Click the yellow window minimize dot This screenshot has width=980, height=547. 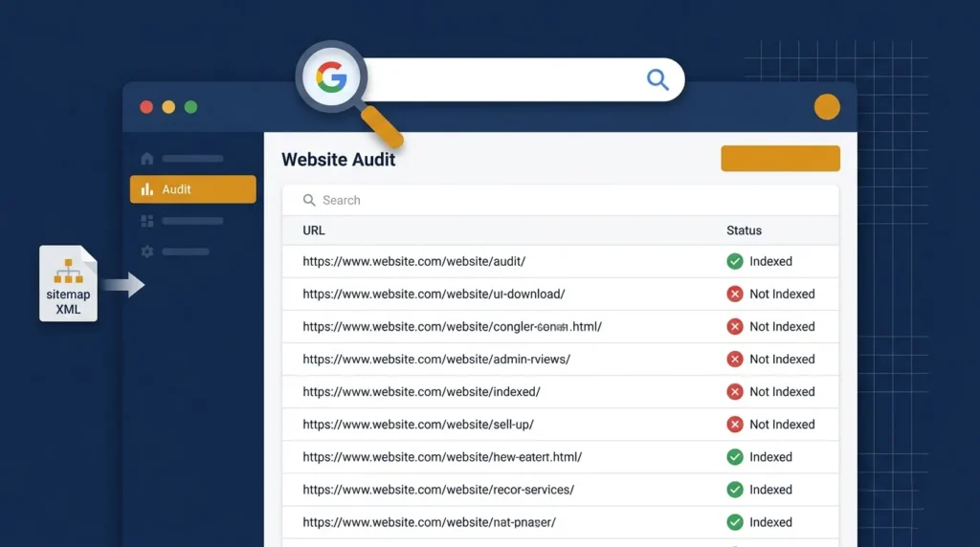168,107
